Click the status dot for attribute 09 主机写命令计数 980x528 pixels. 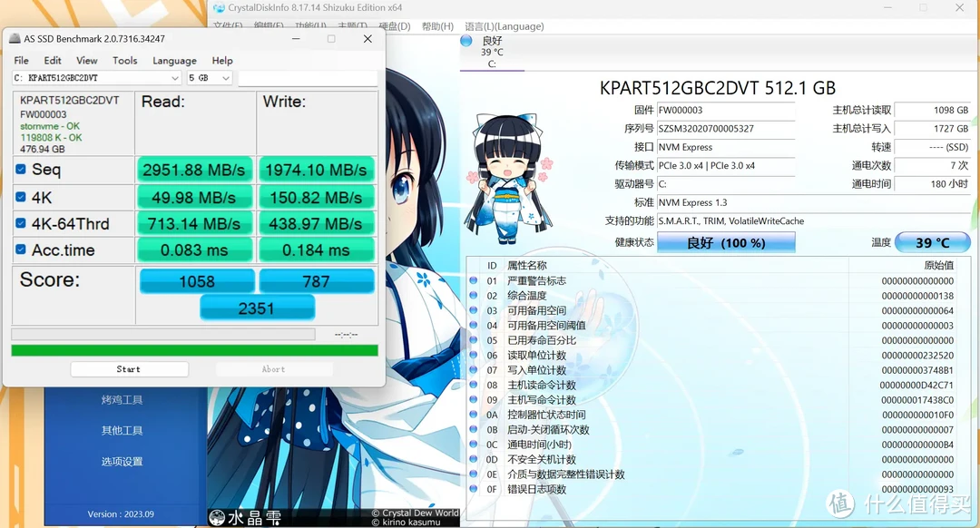474,400
